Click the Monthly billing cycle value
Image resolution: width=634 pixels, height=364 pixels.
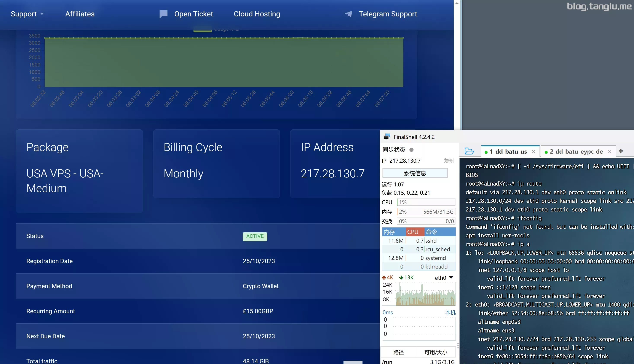pyautogui.click(x=183, y=173)
